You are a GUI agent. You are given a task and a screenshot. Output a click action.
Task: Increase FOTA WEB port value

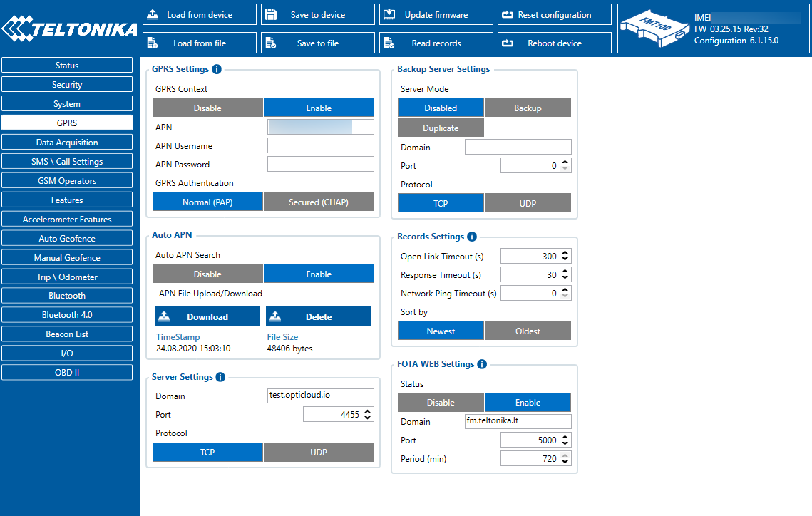pyautogui.click(x=565, y=437)
